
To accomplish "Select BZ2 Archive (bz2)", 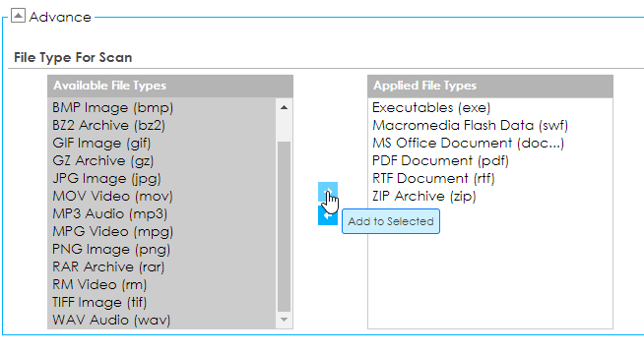I will point(162,126).
